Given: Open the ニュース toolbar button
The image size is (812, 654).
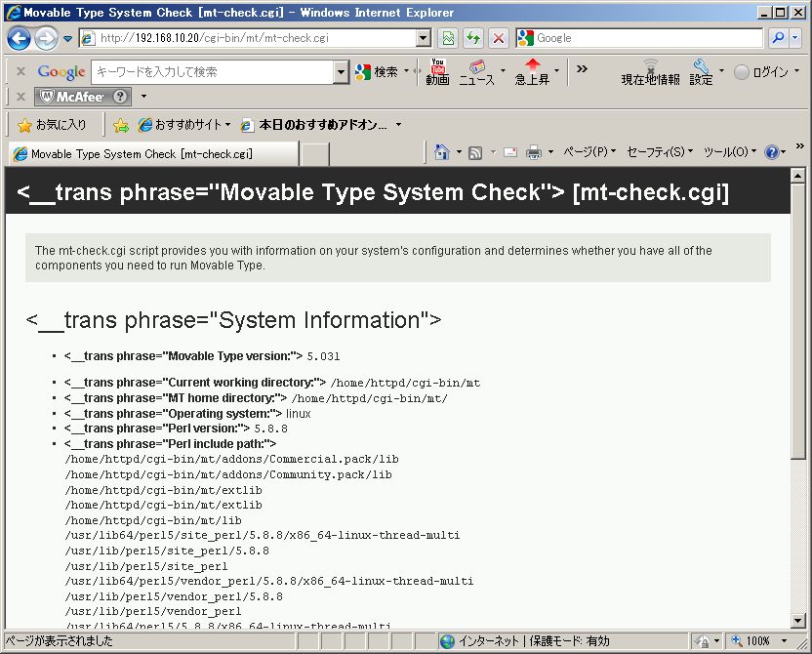Looking at the screenshot, I should [x=477, y=72].
